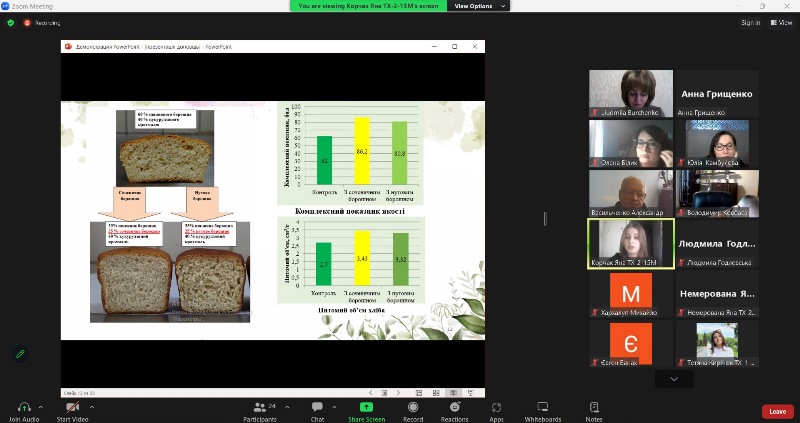Select Корчак Яна's highlighted video thumbnail
Image resolution: width=800 pixels, height=423 pixels.
pos(630,244)
